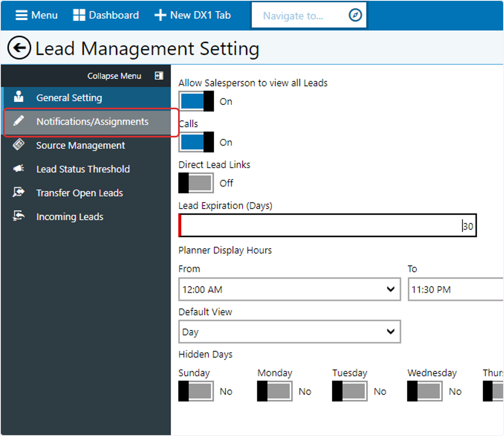Open the To time dropdown showing 11:30 PM
The image size is (504, 436).
coord(456,289)
